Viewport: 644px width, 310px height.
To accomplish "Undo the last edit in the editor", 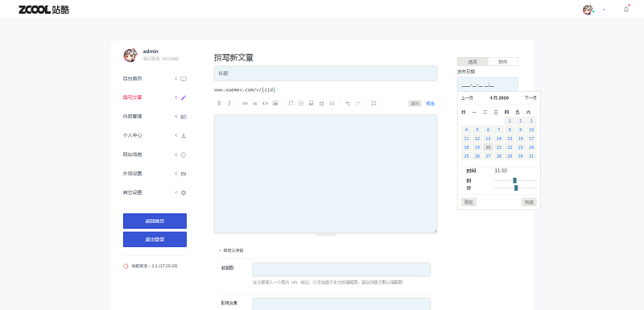I will (348, 103).
